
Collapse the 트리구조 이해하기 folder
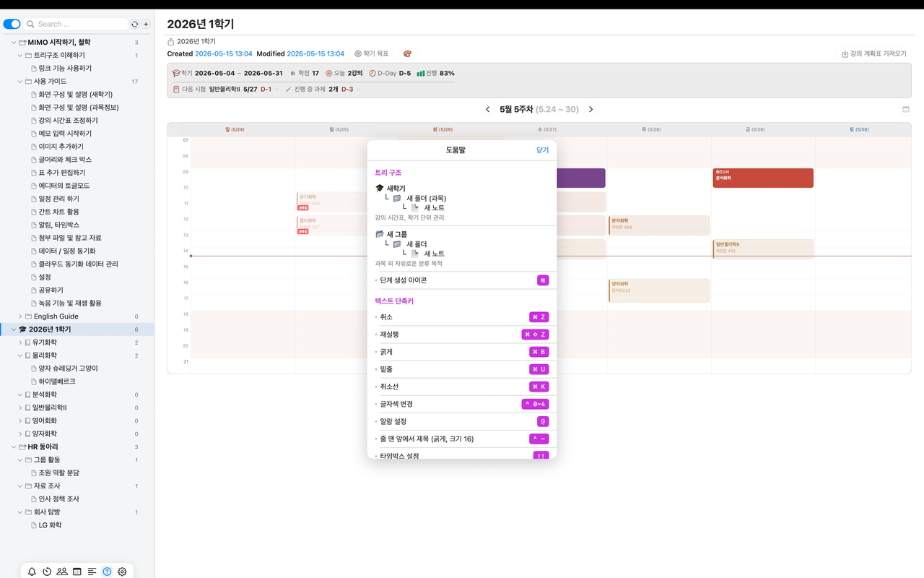click(20, 56)
